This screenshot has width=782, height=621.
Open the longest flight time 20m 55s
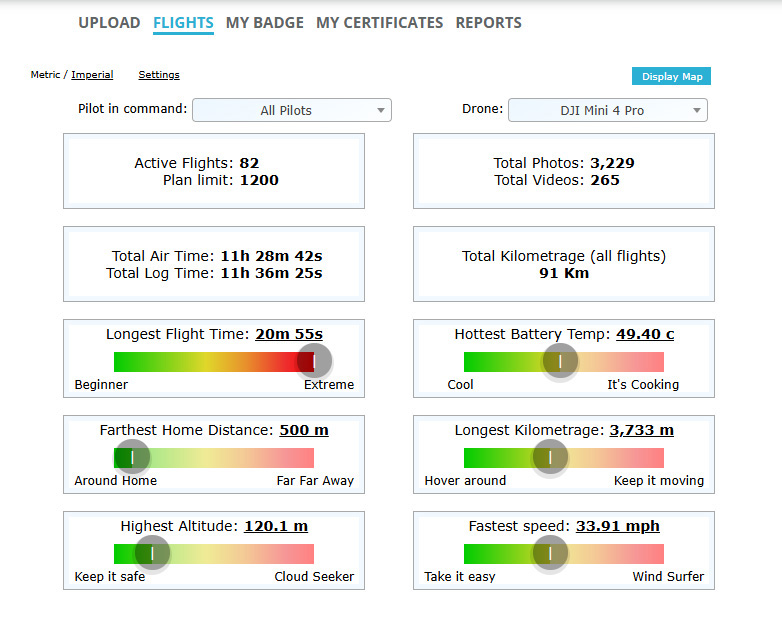289,334
